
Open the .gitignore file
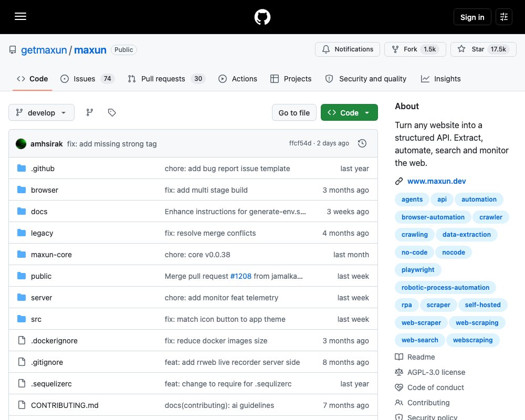(47, 362)
